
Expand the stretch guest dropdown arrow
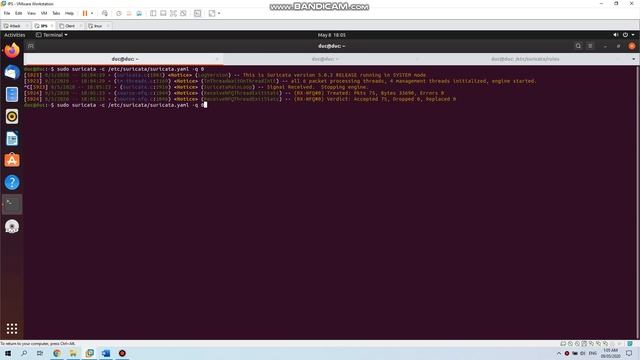click(x=219, y=13)
